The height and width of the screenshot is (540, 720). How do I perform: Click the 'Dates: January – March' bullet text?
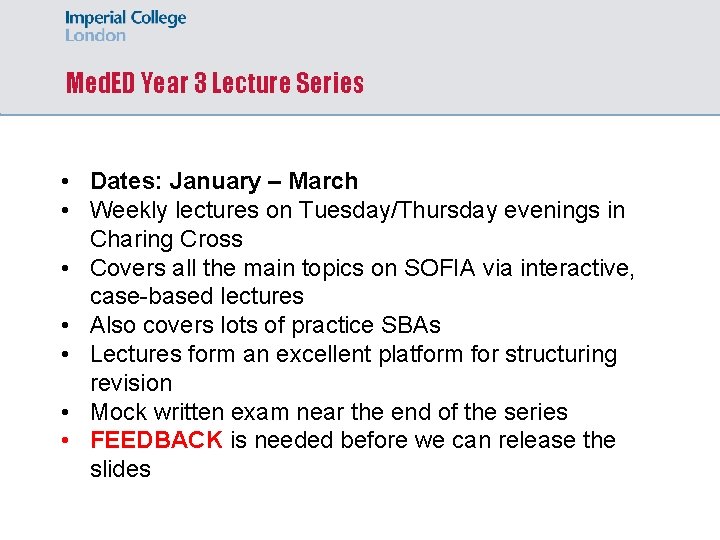[x=223, y=181]
